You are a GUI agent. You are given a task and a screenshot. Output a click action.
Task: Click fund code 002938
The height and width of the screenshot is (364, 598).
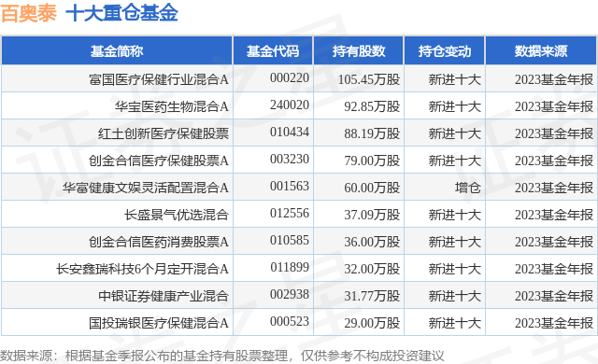pos(290,294)
